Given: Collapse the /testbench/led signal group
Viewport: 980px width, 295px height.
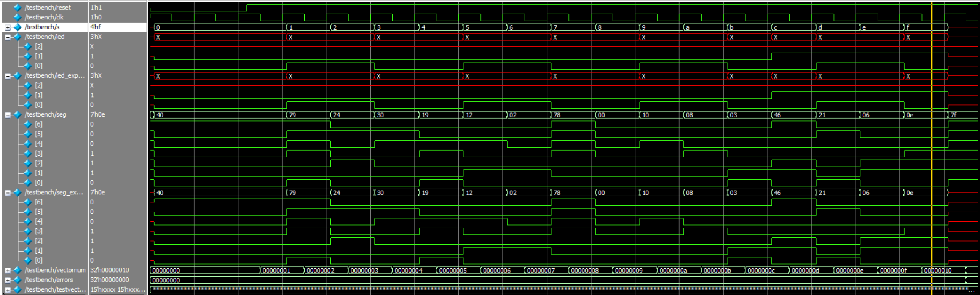Looking at the screenshot, I should pyautogui.click(x=8, y=37).
